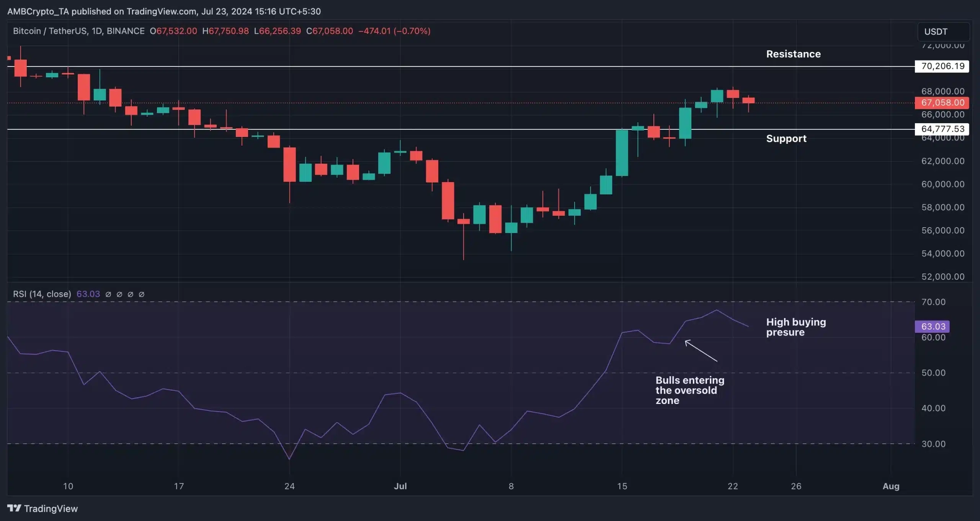Click the low value L66,256.39
Screen dimensions: 980x521
pyautogui.click(x=278, y=31)
